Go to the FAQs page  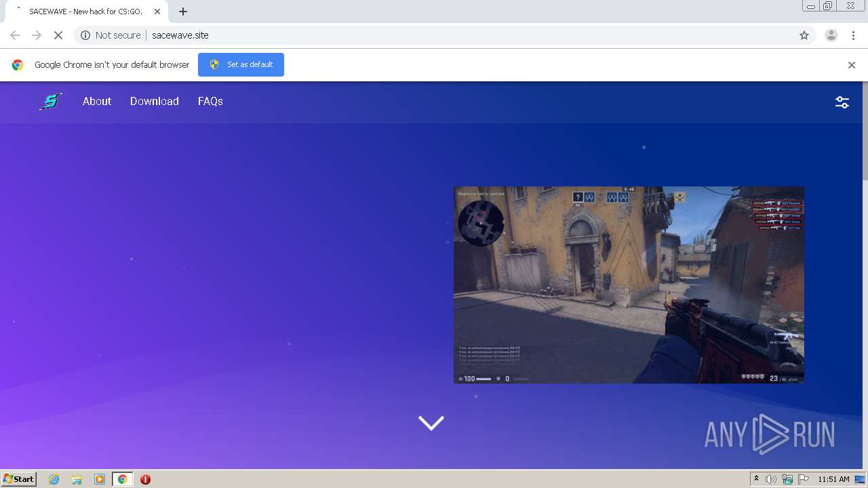[x=210, y=101]
